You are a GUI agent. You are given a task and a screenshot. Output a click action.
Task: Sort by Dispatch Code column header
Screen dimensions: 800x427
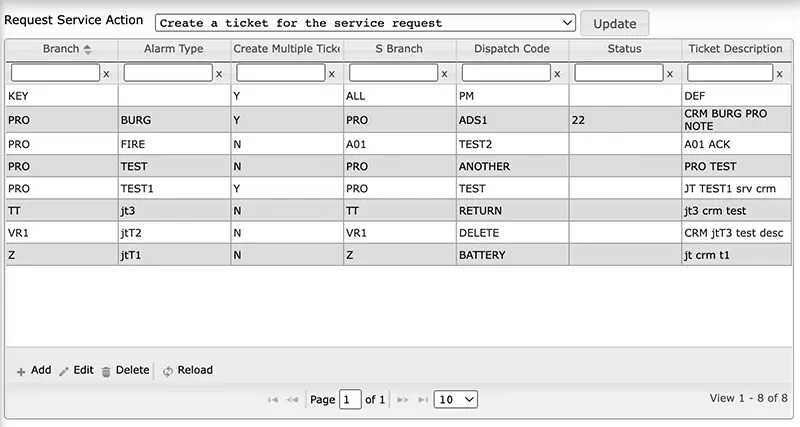[x=512, y=49]
